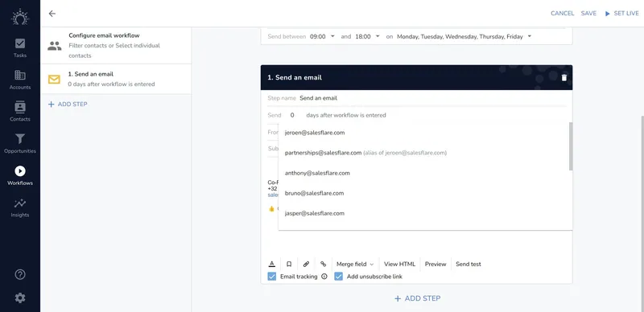Open Opportunities in the sidebar

click(x=19, y=143)
